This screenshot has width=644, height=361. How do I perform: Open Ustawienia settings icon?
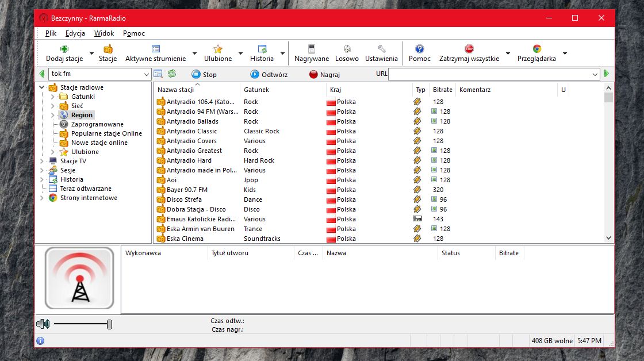pos(381,49)
